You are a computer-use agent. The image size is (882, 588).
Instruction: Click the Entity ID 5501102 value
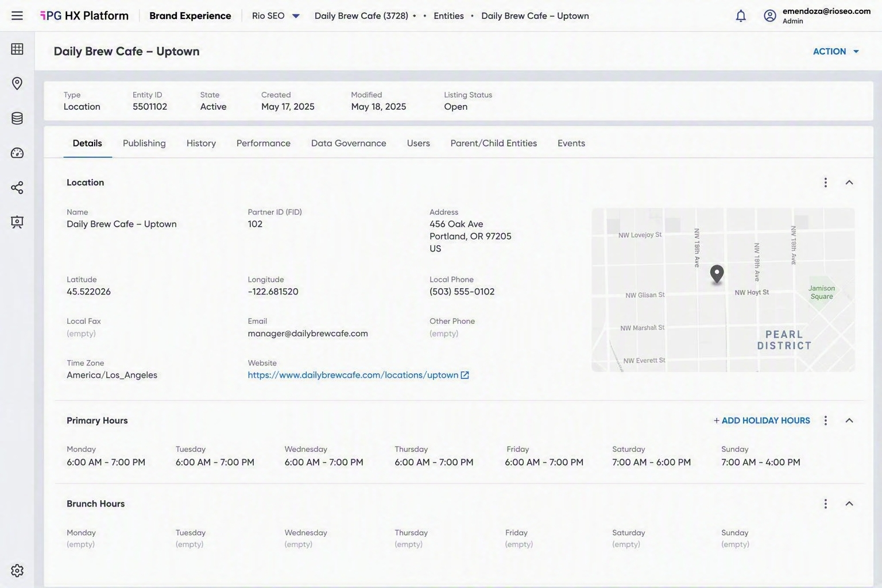(150, 107)
